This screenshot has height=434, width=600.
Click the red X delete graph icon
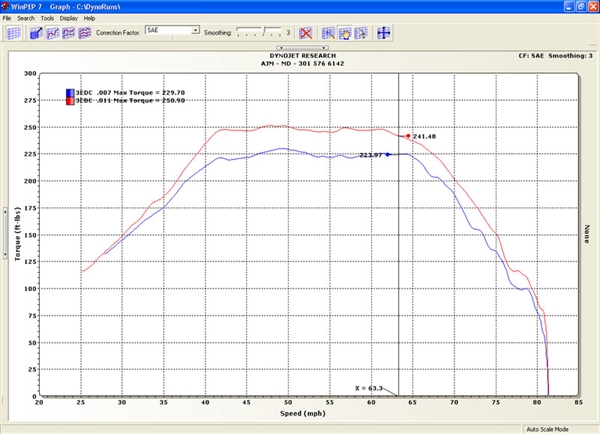click(x=305, y=33)
